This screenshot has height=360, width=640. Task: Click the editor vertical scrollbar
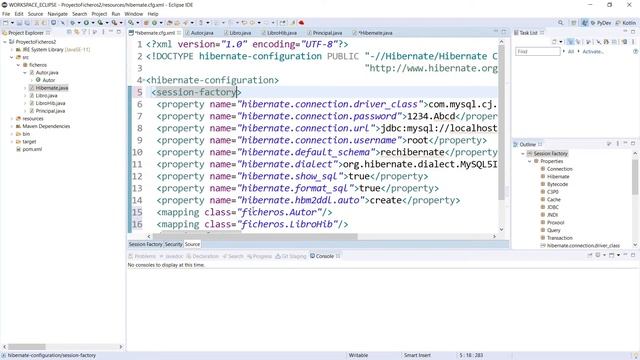tap(502, 122)
